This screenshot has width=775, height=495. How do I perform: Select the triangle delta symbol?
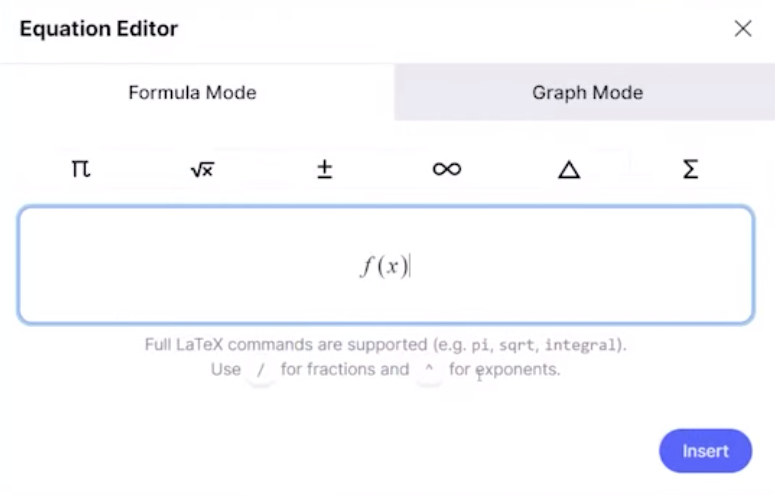point(568,169)
